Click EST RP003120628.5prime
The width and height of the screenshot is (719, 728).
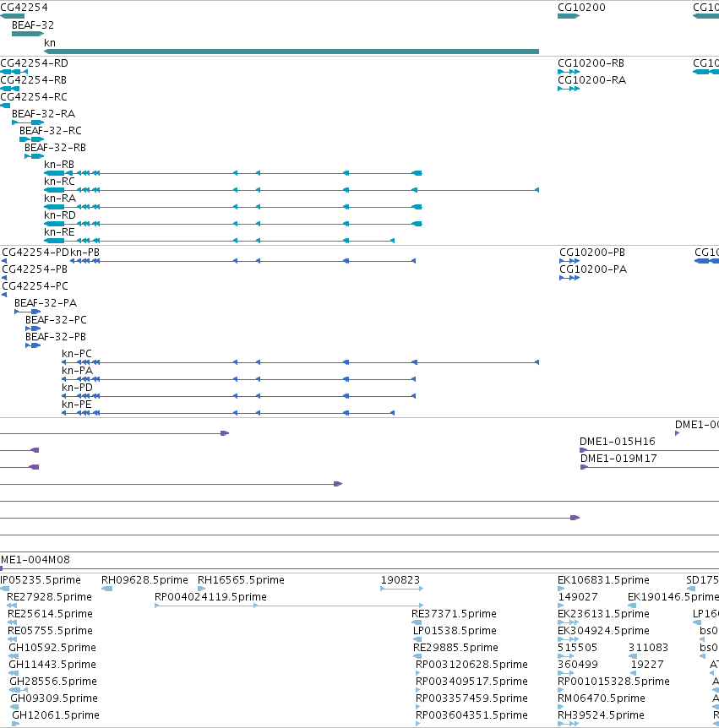click(471, 665)
